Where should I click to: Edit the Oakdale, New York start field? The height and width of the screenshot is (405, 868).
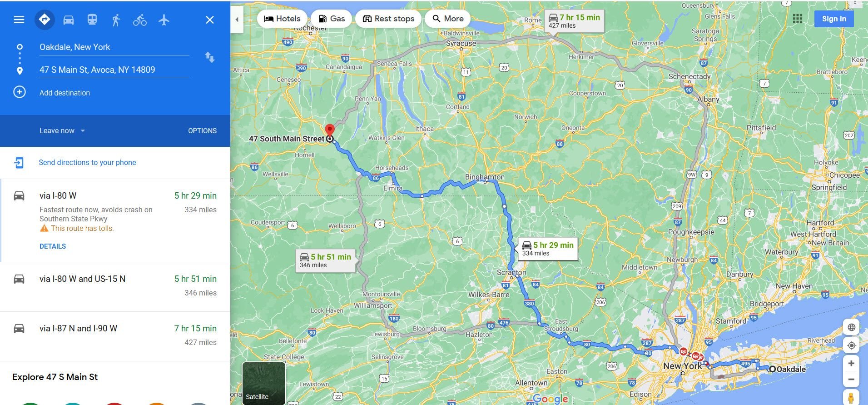pyautogui.click(x=114, y=47)
